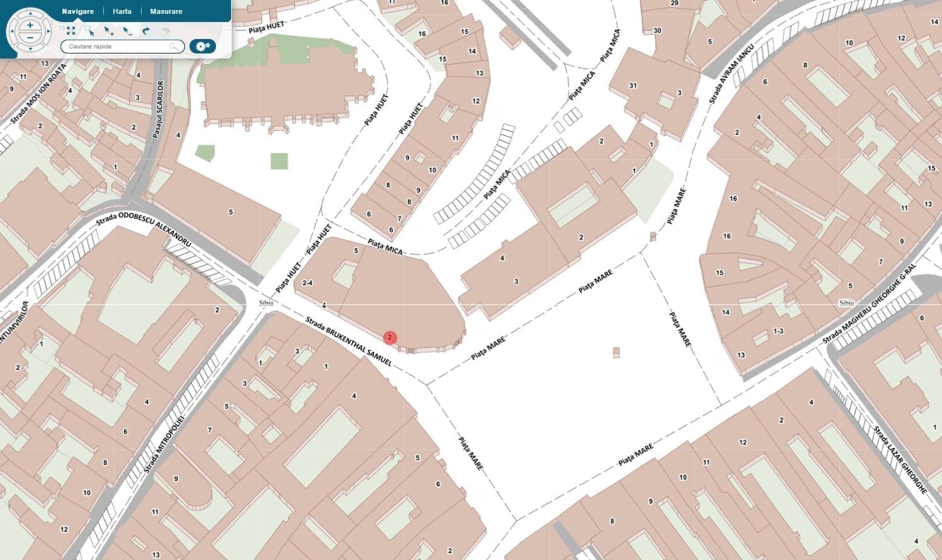
Task: Select the rectangle zoom selection tool
Action: pos(89,31)
